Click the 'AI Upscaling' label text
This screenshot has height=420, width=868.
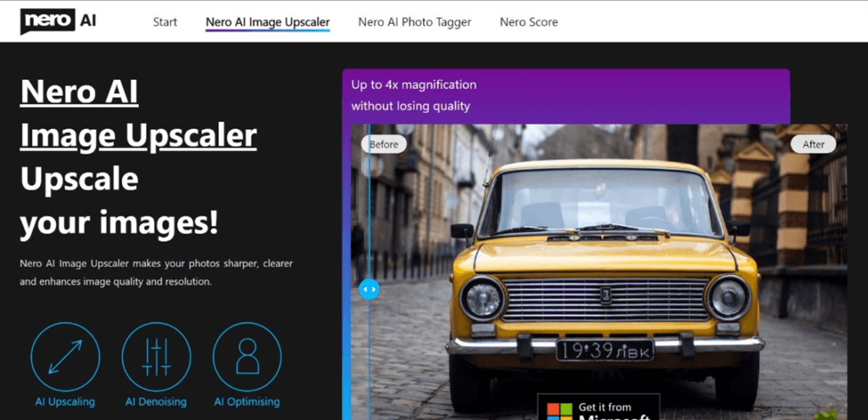[65, 401]
